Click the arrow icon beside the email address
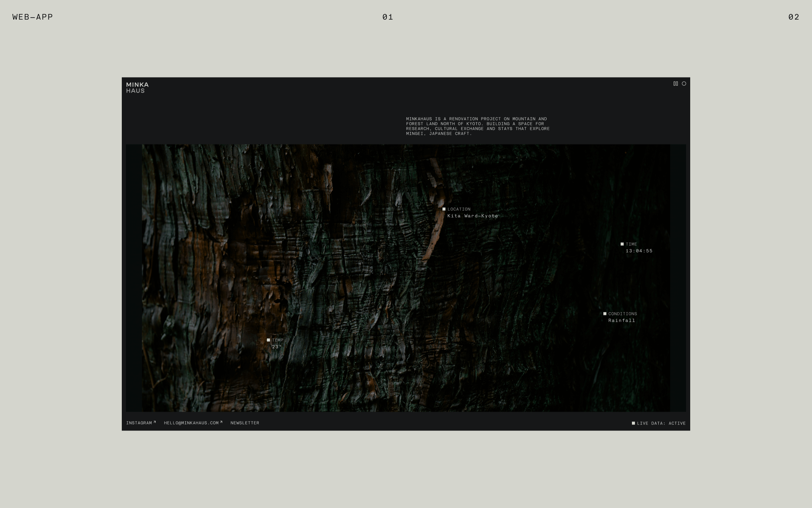The width and height of the screenshot is (812, 508). pos(221,422)
